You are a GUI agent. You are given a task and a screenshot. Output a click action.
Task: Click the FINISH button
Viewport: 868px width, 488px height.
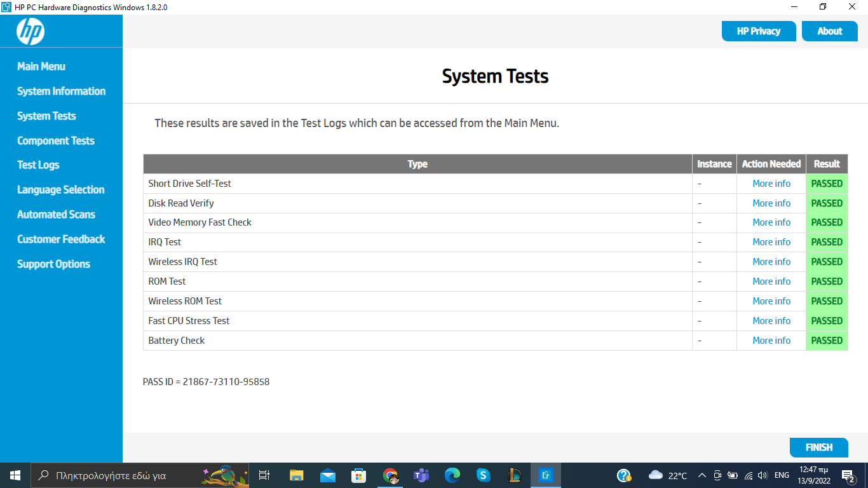click(819, 447)
